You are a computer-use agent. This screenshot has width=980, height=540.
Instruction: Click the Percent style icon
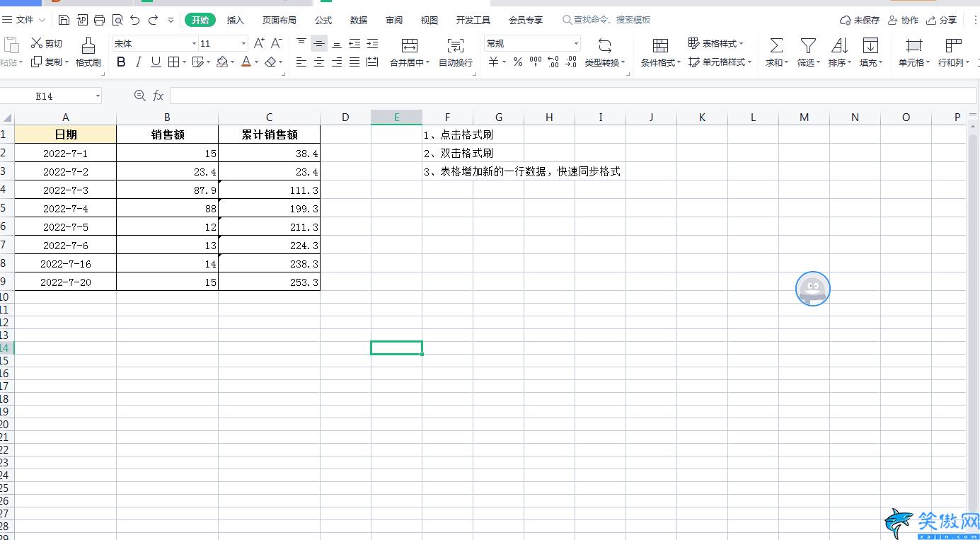(518, 62)
